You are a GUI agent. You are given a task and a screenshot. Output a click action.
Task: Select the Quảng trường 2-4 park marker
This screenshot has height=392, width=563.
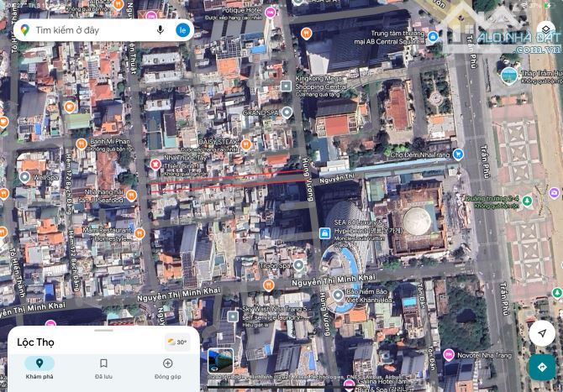coord(527,201)
